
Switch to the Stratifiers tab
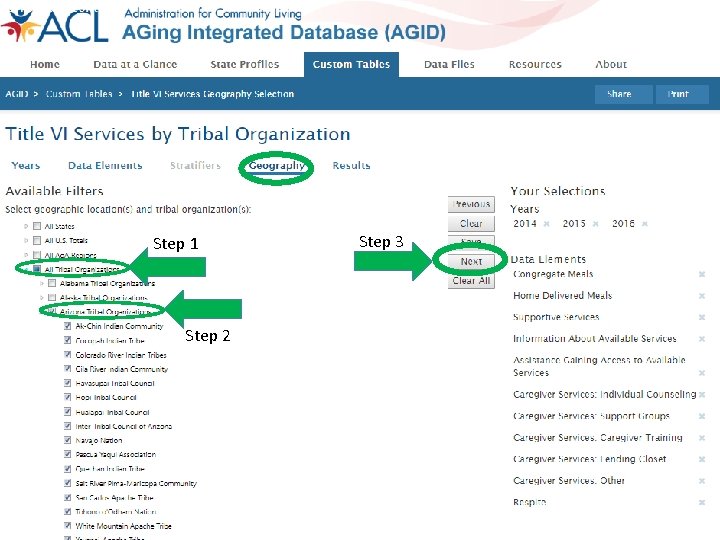pyautogui.click(x=195, y=166)
